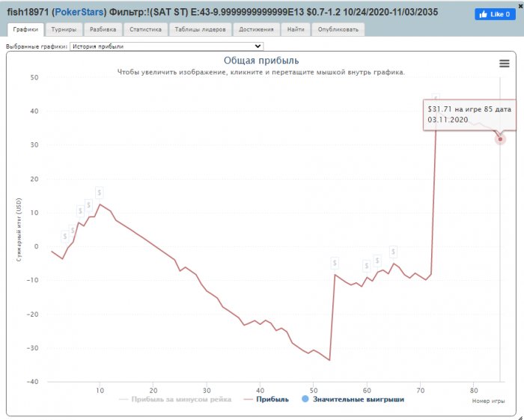
Task: Switch to the Графики tab
Action: click(25, 29)
